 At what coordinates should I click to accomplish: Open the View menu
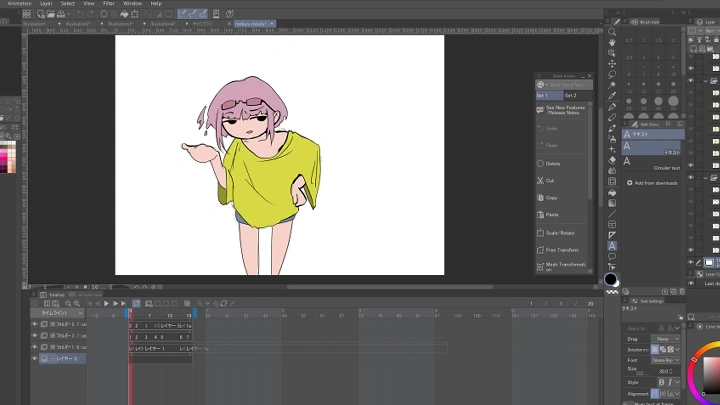pos(89,3)
